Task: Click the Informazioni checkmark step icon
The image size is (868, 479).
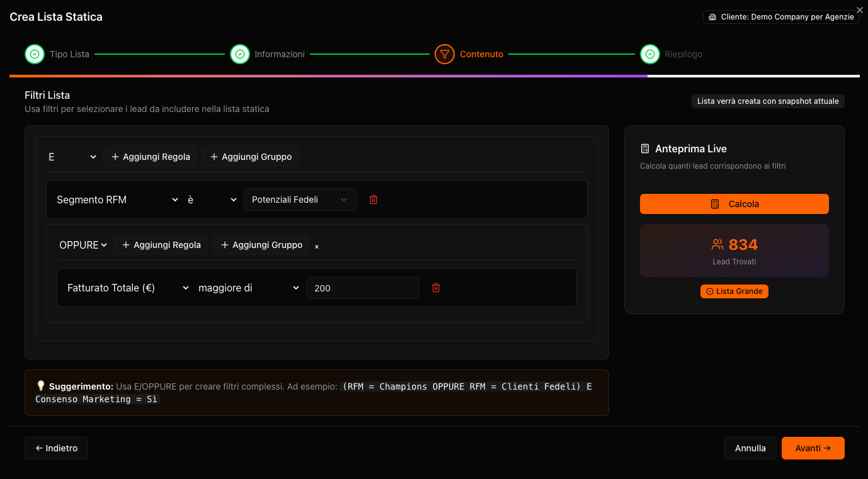Action: click(239, 54)
